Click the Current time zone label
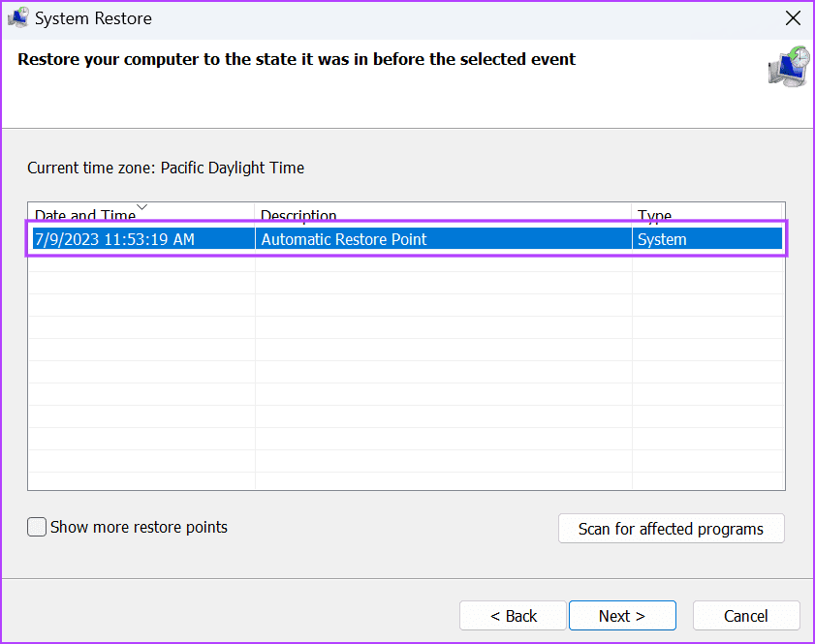815x644 pixels. pos(165,168)
